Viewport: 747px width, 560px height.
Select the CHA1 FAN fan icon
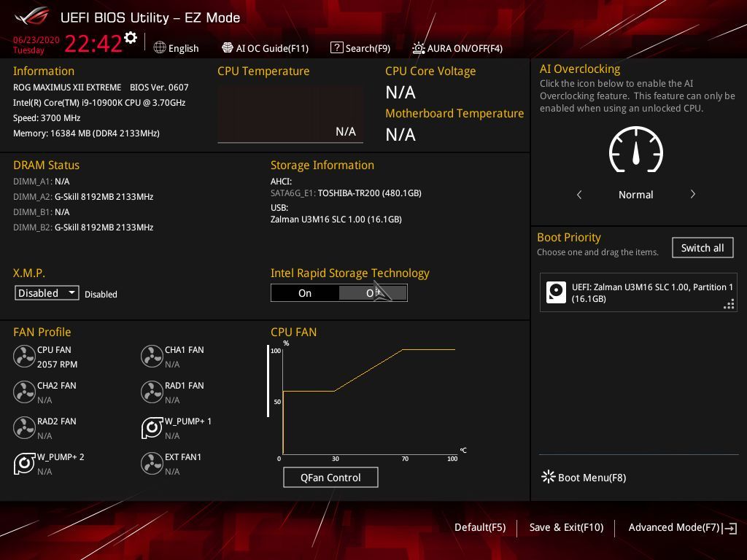pyautogui.click(x=152, y=356)
